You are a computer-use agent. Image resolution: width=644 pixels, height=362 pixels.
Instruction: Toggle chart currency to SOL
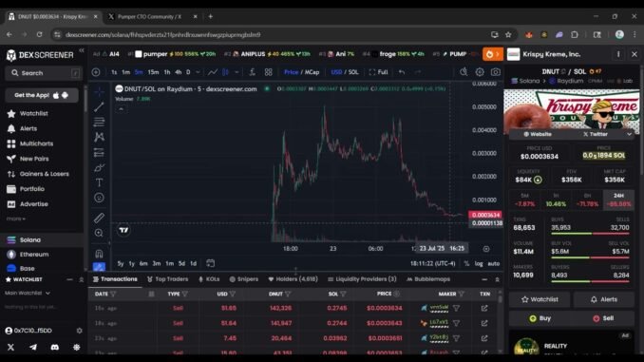353,72
